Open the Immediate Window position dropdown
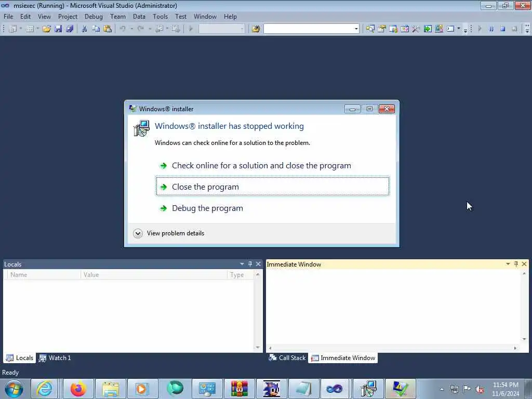Image resolution: width=532 pixels, height=399 pixels. point(508,264)
